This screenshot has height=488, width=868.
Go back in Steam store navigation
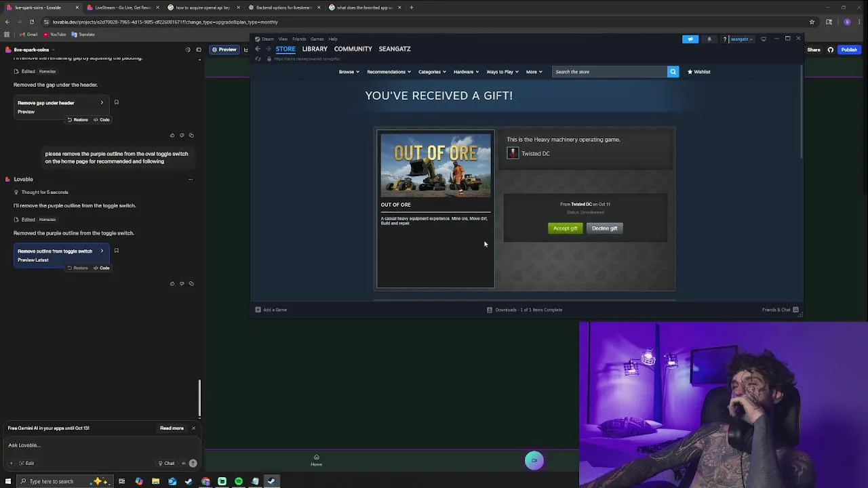(x=258, y=49)
